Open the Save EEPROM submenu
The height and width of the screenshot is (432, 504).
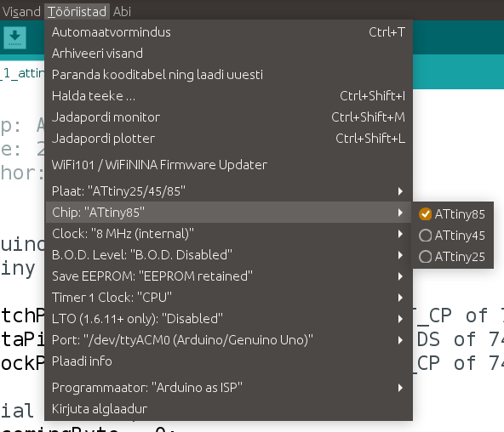228,276
